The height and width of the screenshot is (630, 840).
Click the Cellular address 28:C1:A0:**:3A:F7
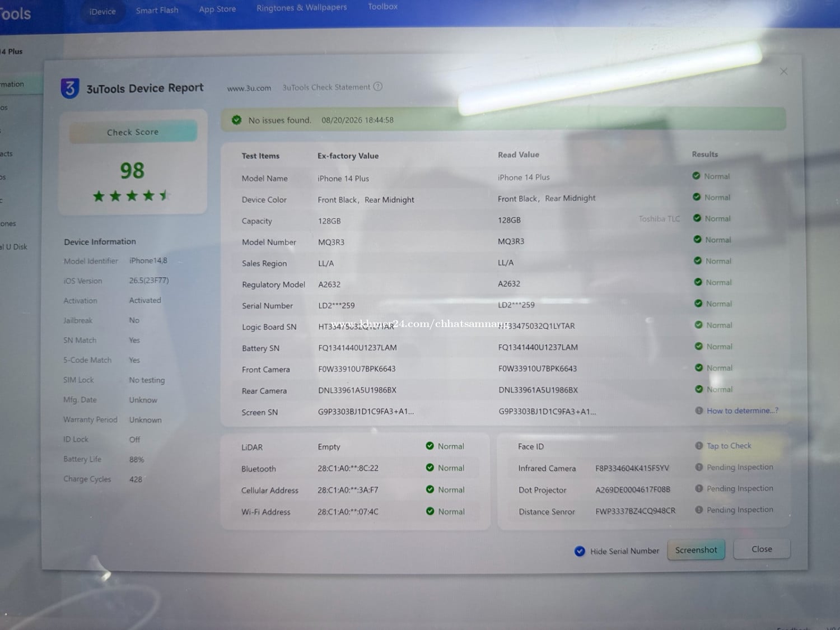click(348, 490)
